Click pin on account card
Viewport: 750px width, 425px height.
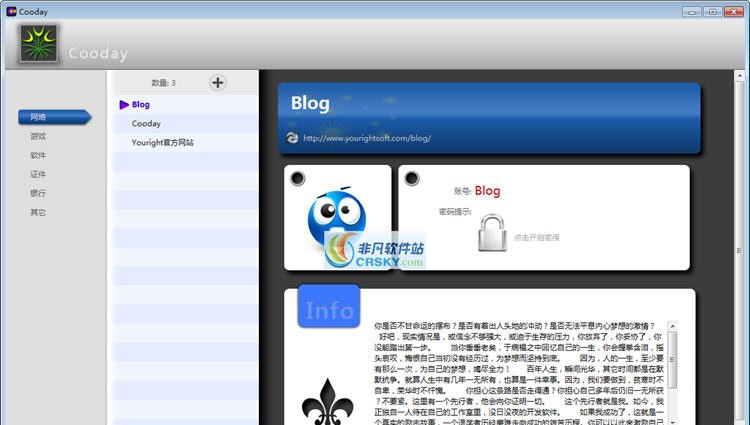412,178
